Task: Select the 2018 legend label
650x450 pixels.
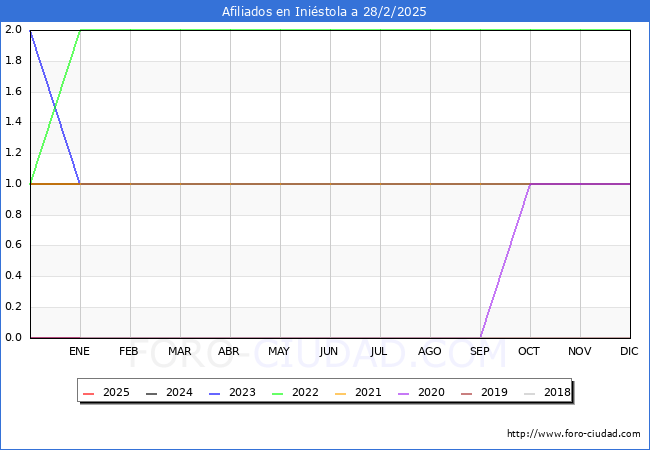Action: 557,392
